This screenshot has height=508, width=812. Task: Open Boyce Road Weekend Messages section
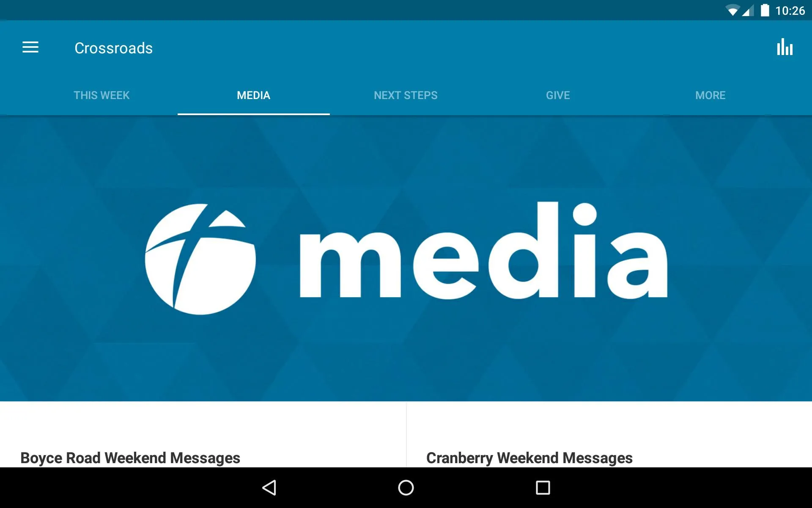(130, 456)
